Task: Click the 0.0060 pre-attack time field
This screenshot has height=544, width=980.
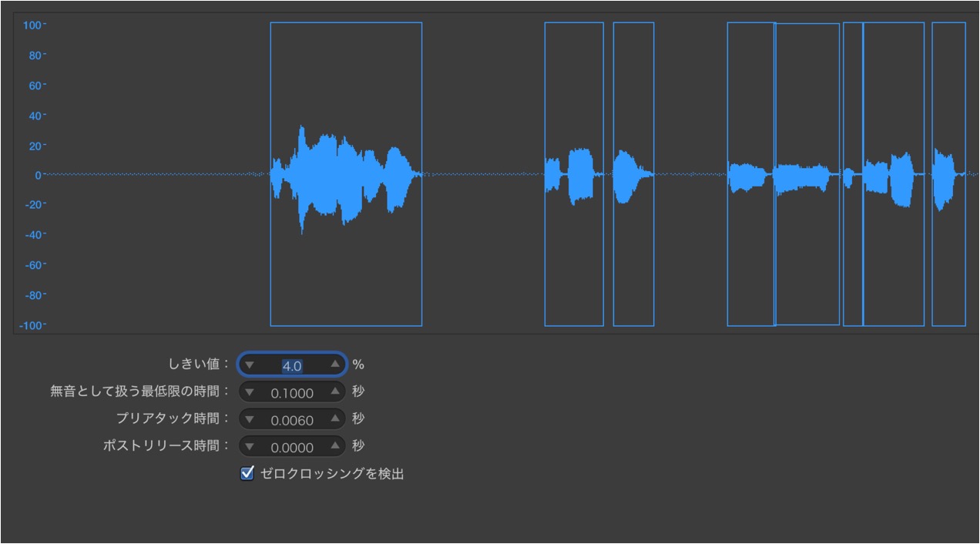Action: [292, 420]
